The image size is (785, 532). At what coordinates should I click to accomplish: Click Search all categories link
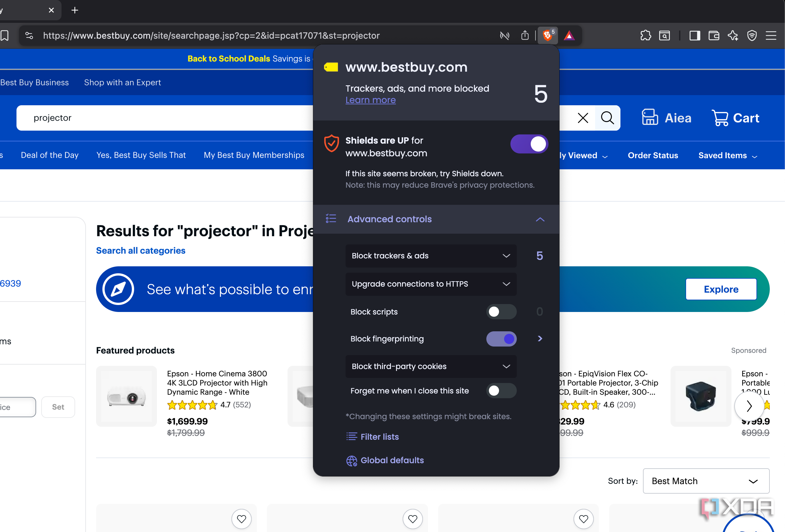[140, 250]
